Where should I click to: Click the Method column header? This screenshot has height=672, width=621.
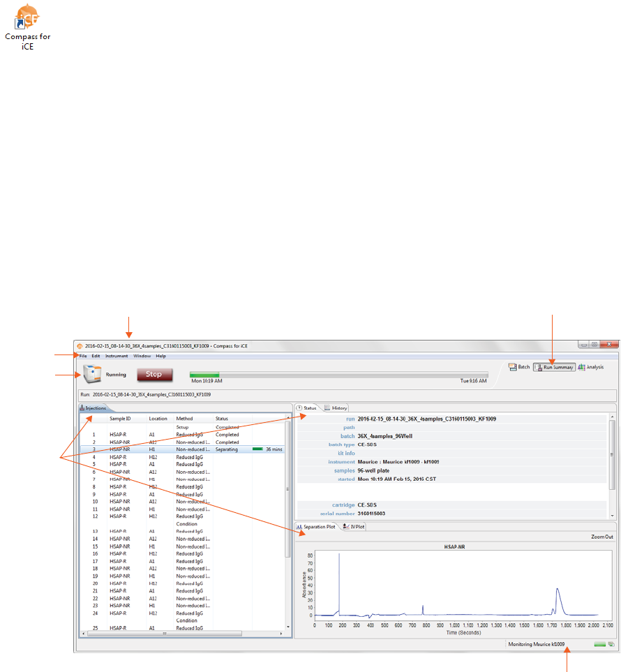(x=184, y=419)
